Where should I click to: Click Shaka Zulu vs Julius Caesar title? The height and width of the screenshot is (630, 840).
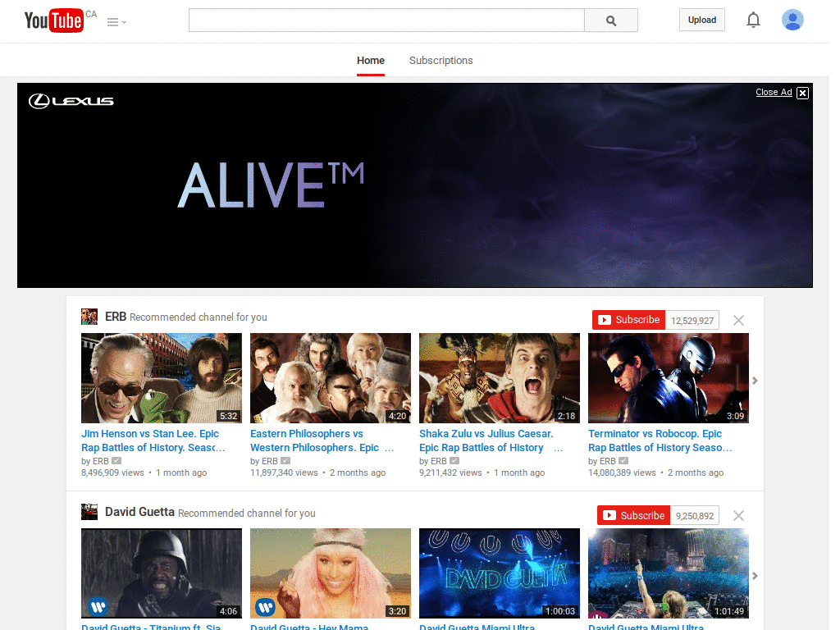(x=491, y=441)
